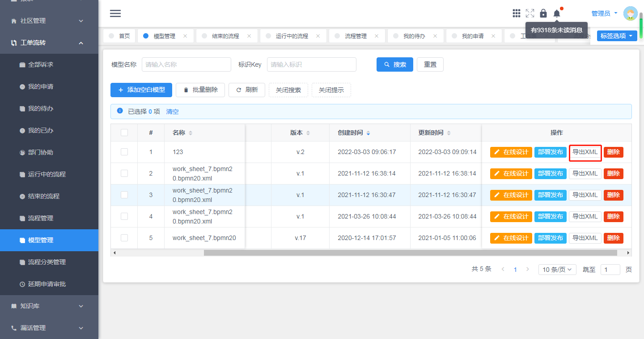Click the lock screen icon
The height and width of the screenshot is (339, 644).
click(x=543, y=13)
